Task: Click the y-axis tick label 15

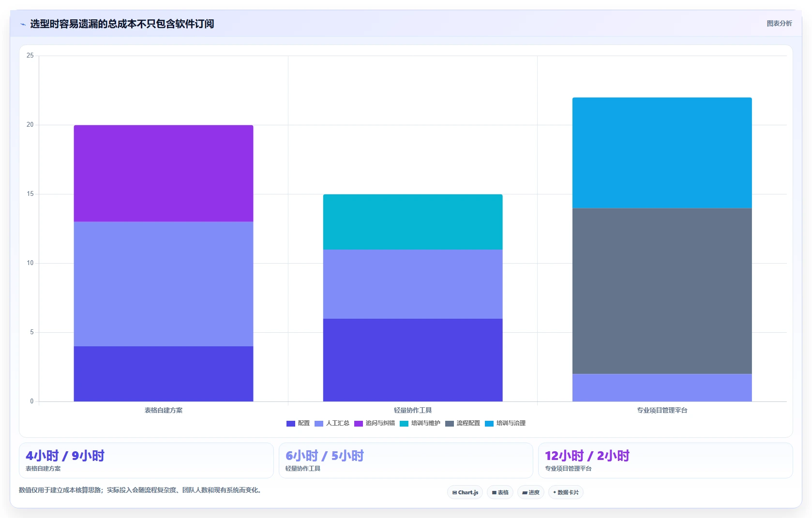Action: tap(30, 194)
